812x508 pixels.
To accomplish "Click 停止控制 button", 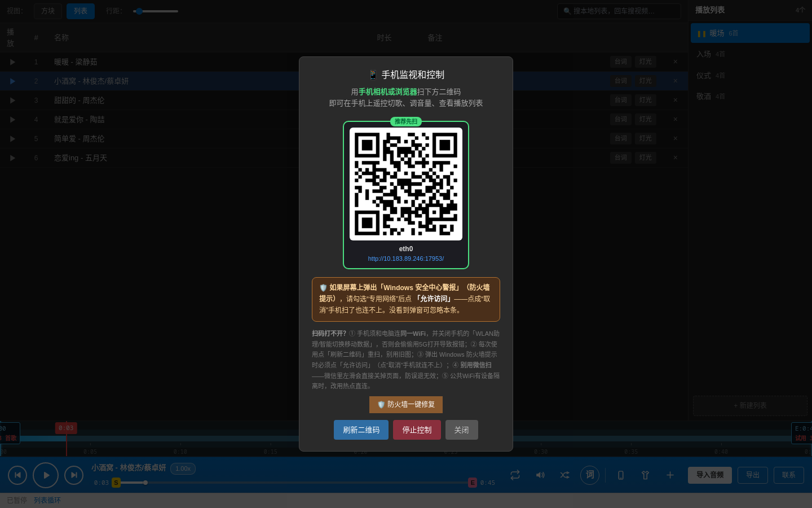I will pos(417,430).
